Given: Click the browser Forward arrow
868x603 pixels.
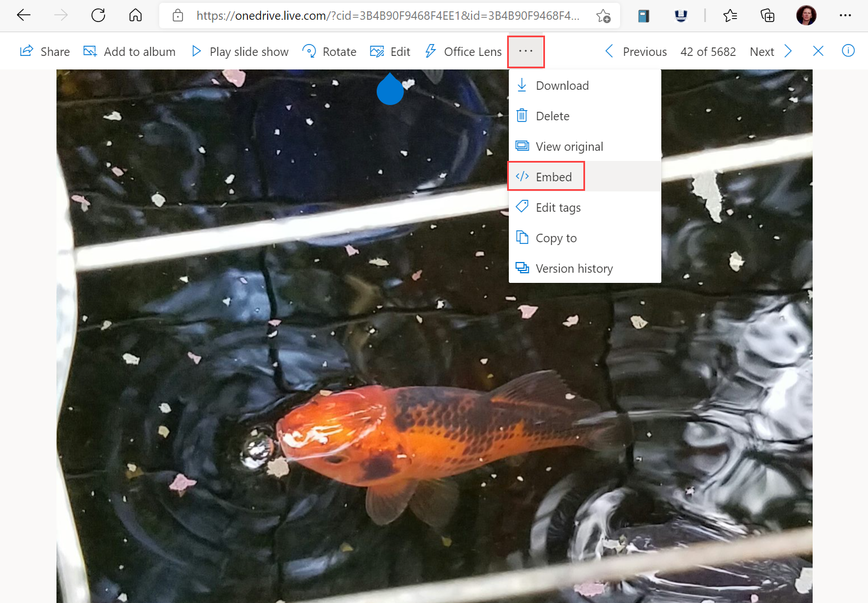Looking at the screenshot, I should coord(61,15).
